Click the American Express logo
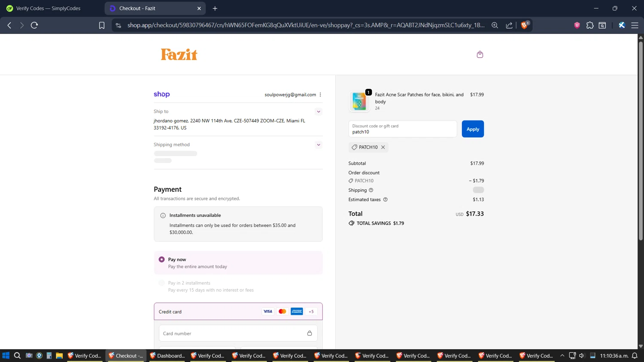644x362 pixels. click(297, 311)
